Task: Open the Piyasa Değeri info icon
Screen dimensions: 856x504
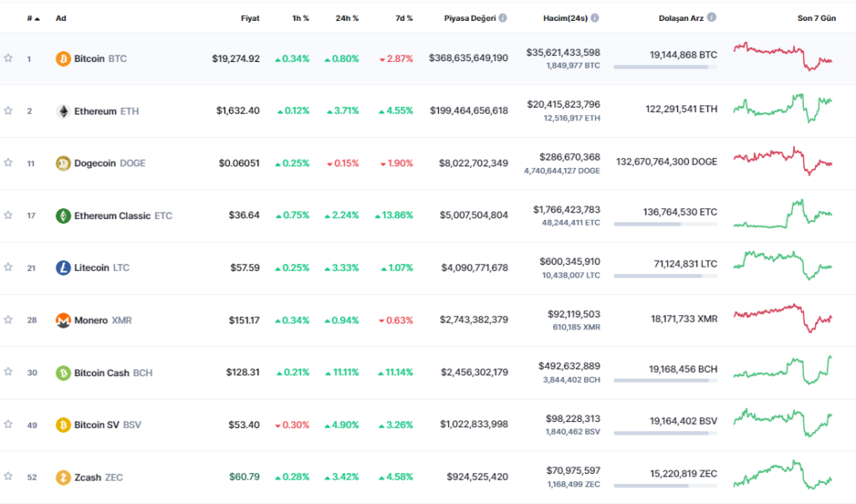Action: pyautogui.click(x=502, y=18)
